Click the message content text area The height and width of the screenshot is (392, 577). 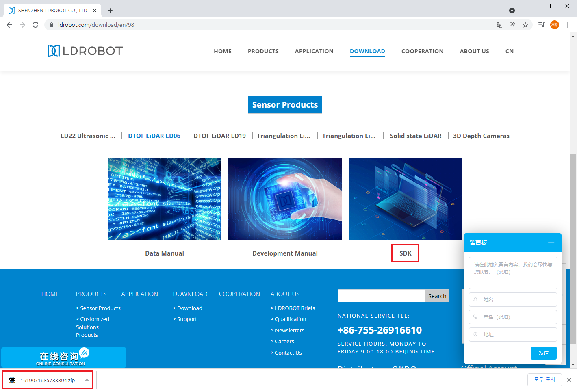point(513,273)
